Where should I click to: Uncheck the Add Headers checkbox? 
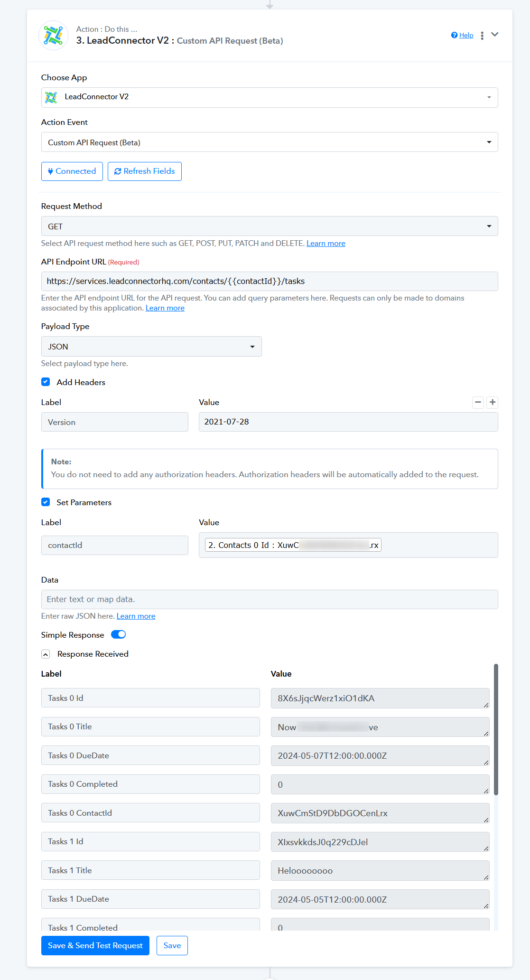(46, 382)
